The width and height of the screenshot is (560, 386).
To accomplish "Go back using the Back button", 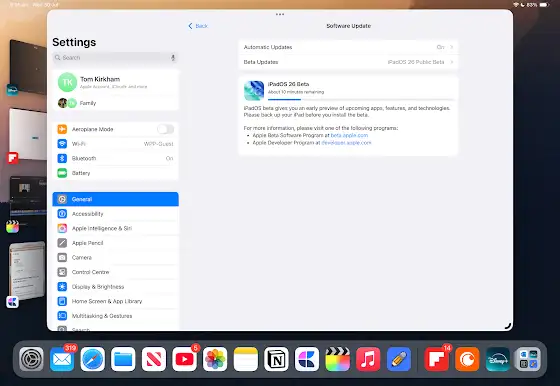I will pos(198,26).
